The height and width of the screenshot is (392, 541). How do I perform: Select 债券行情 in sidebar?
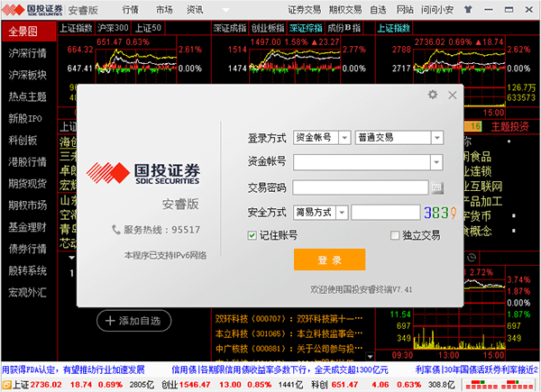click(x=27, y=249)
